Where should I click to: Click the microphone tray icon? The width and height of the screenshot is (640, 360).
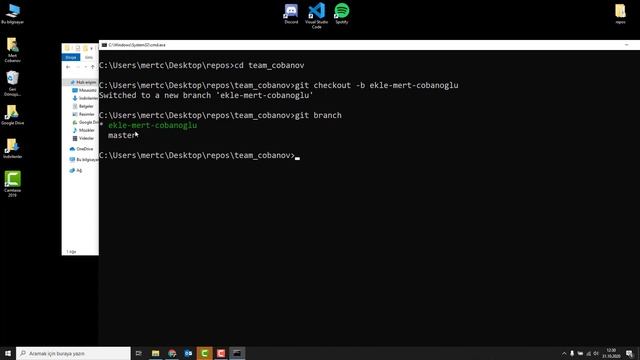[x=572, y=353]
